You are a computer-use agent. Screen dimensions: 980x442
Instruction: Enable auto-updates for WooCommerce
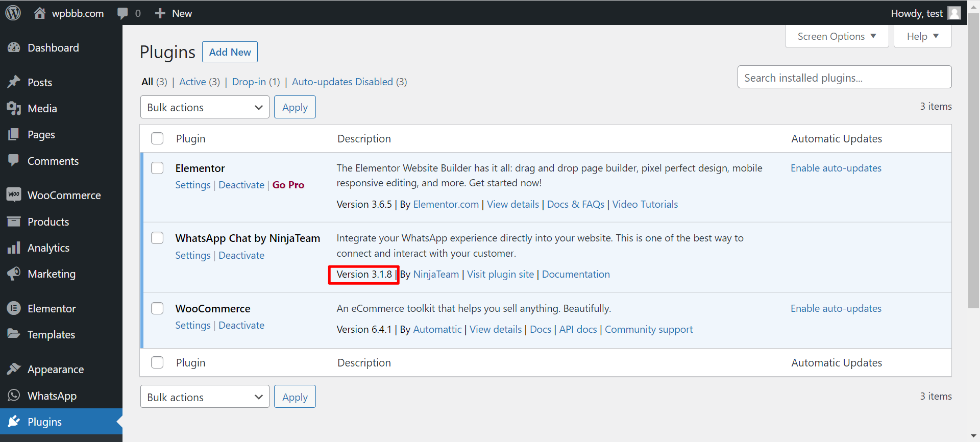[836, 308]
